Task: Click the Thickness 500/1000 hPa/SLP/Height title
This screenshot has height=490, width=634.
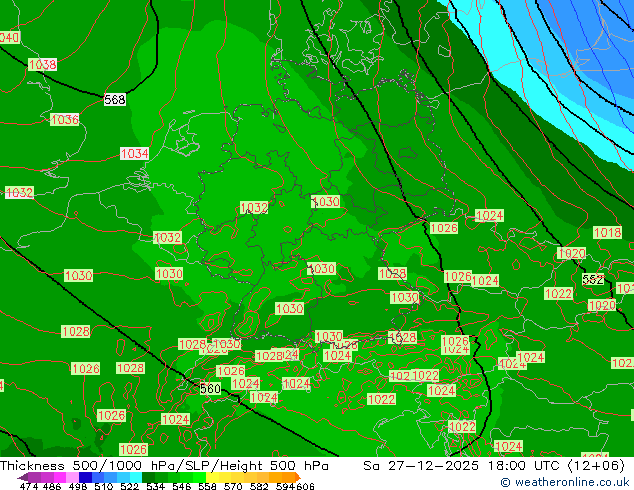Action: pos(164,466)
